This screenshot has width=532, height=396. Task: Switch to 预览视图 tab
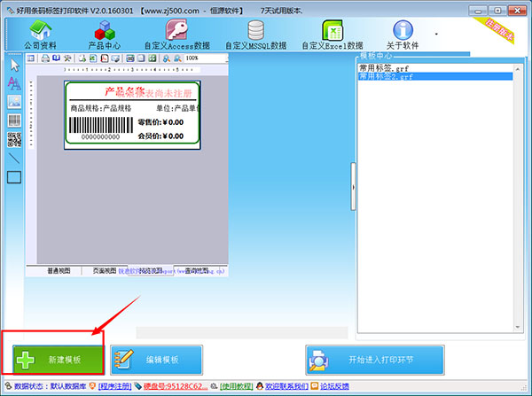pyautogui.click(x=151, y=270)
